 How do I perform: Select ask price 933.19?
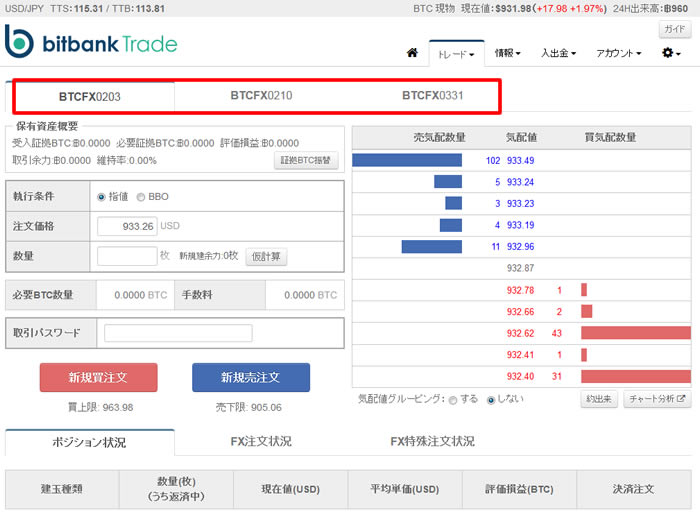[521, 225]
